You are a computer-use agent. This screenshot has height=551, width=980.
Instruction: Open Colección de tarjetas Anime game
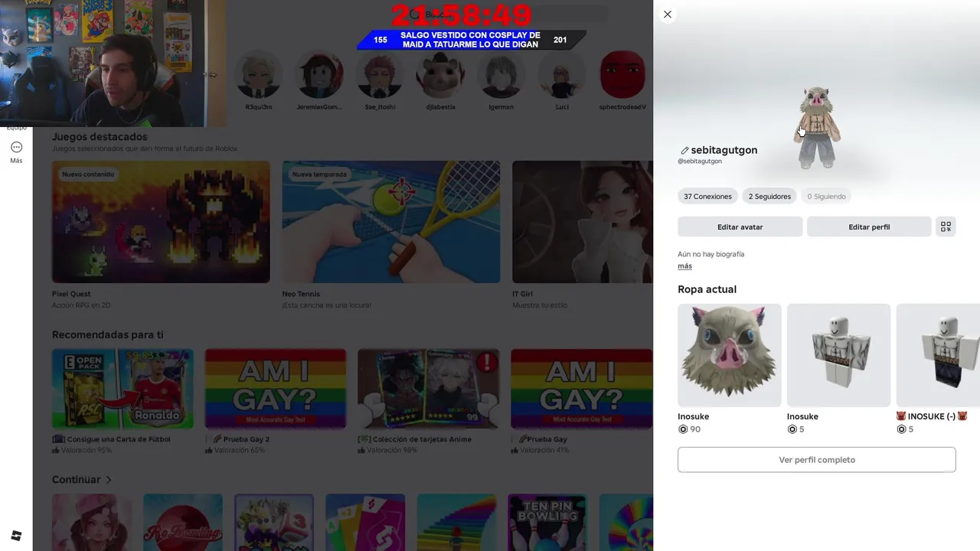point(429,389)
